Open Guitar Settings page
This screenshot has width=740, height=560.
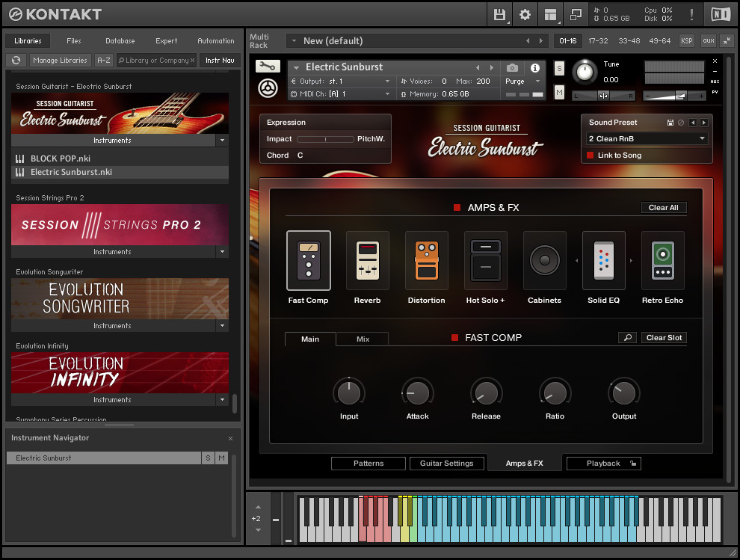[x=447, y=464]
